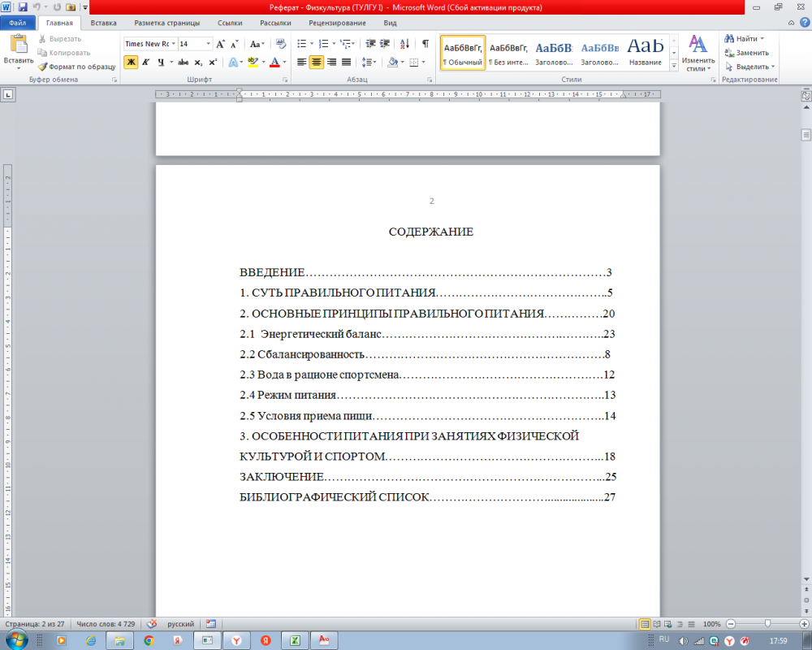Increase paragraph indent

[x=385, y=44]
